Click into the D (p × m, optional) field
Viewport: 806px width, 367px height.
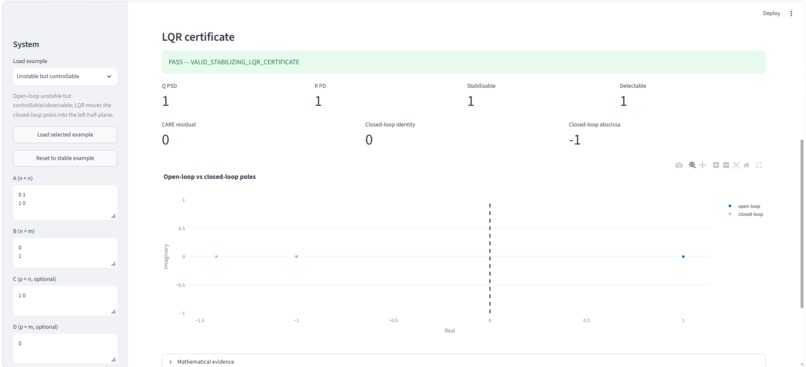65,348
